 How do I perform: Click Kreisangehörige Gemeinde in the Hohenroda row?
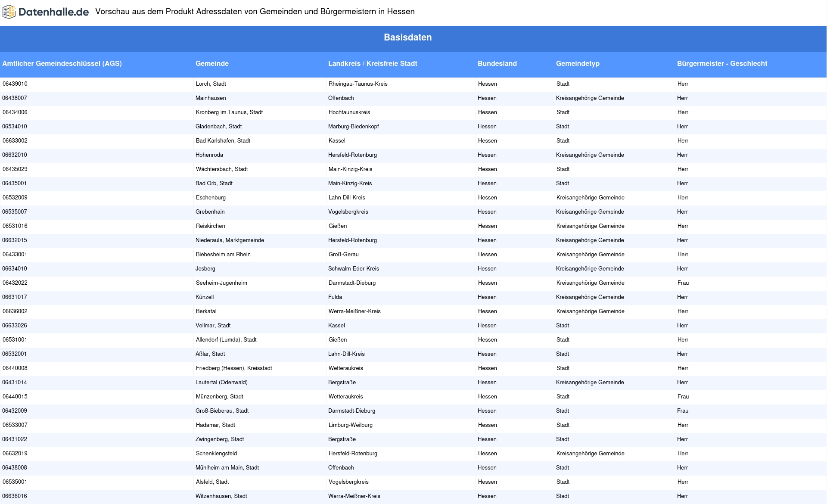(590, 155)
